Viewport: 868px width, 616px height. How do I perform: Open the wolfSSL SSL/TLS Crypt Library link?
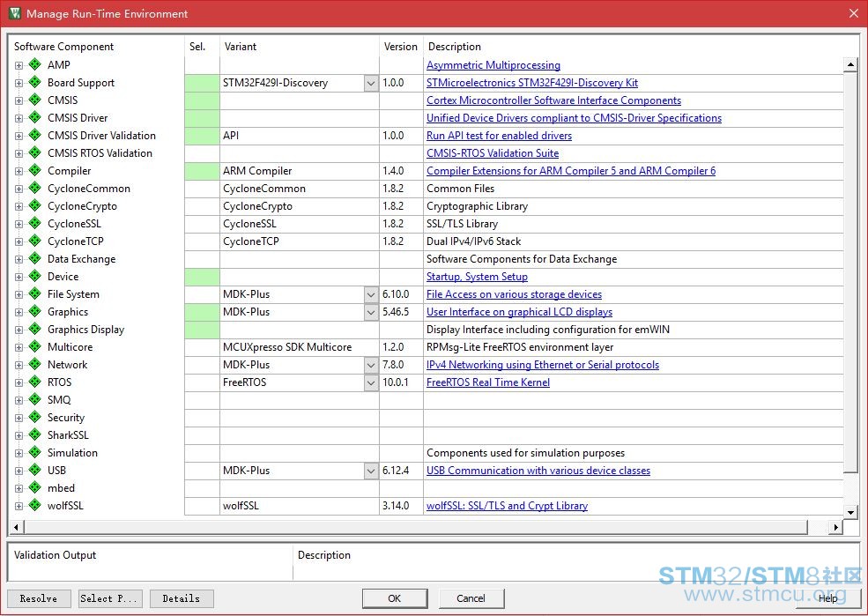507,506
